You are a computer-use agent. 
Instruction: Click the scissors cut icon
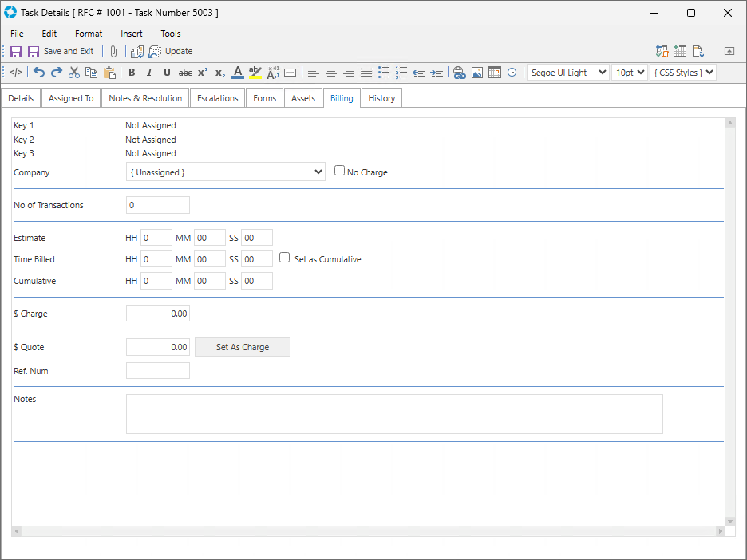74,73
